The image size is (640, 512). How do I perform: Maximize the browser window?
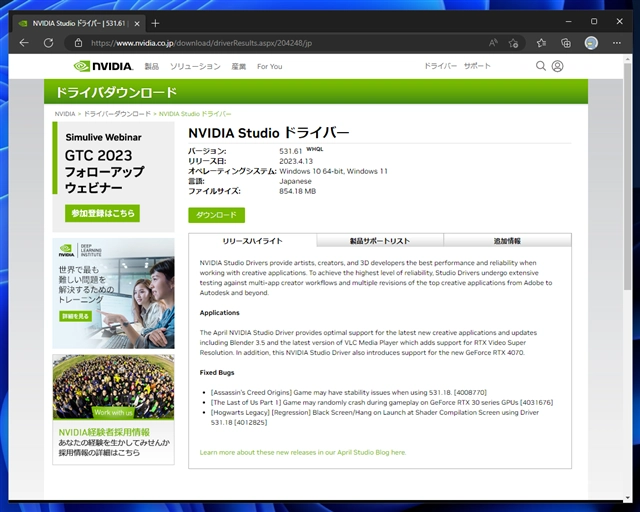(x=594, y=21)
